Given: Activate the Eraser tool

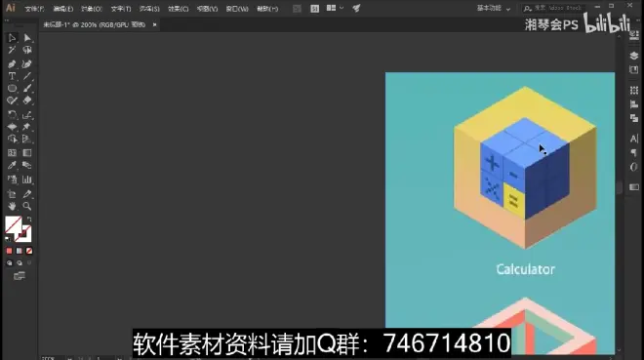Looking at the screenshot, I should [27, 100].
